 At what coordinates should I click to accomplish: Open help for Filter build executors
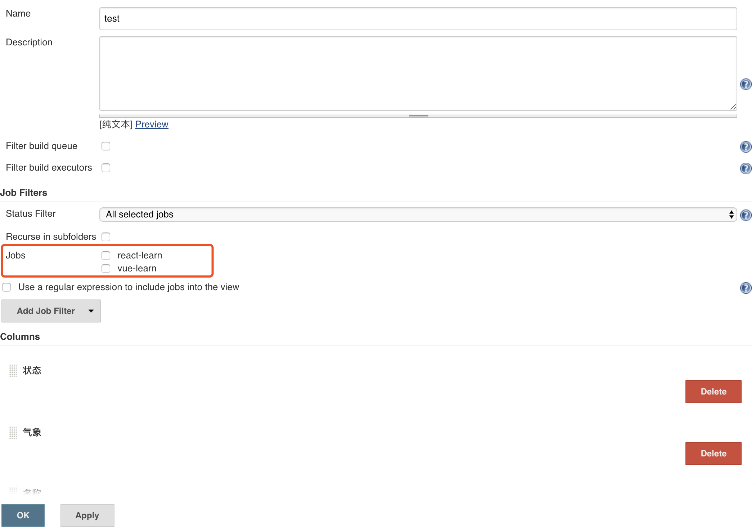[745, 168]
